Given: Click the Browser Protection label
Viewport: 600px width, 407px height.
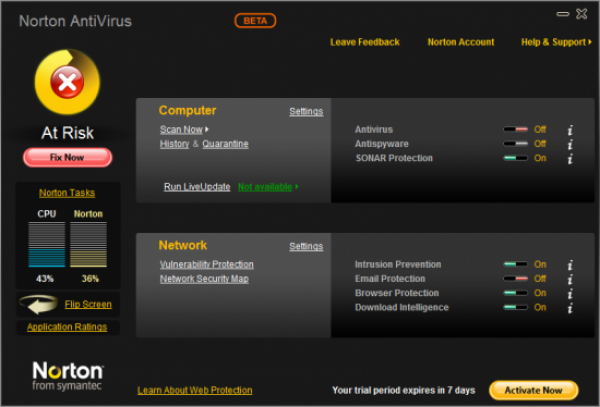Looking at the screenshot, I should click(397, 293).
